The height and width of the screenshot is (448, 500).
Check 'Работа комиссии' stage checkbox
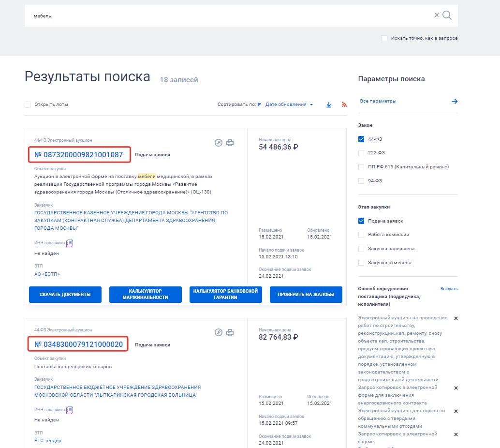pos(361,235)
